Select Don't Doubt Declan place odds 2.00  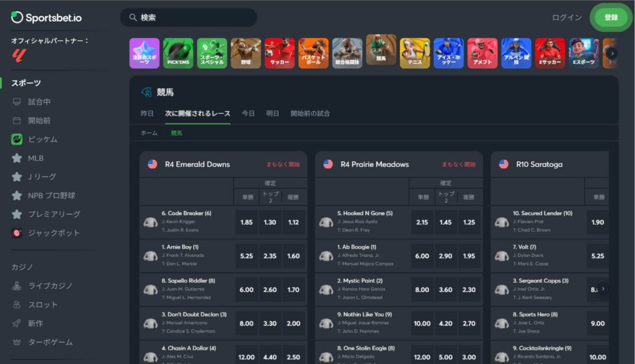point(293,324)
